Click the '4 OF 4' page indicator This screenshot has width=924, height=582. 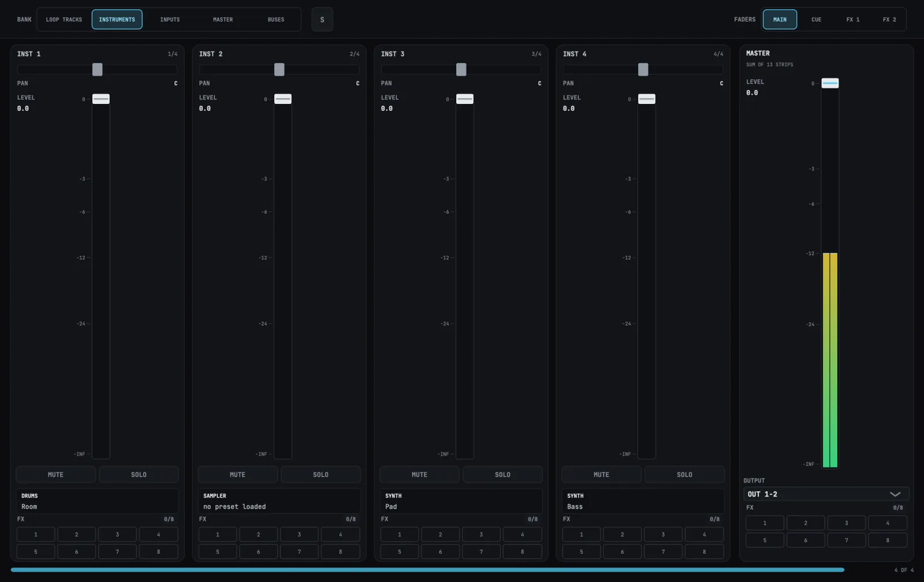pyautogui.click(x=904, y=570)
